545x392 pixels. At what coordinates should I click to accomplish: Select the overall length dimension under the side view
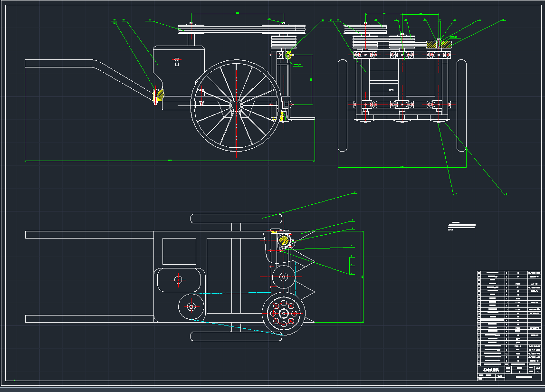[170, 161]
